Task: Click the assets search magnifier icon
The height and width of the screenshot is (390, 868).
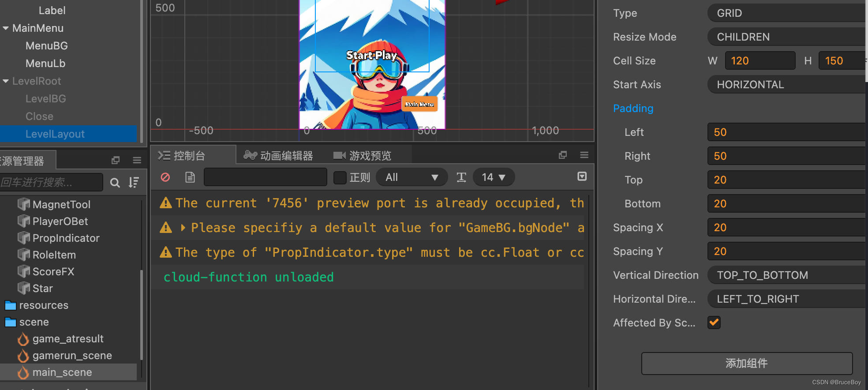Action: (x=115, y=183)
